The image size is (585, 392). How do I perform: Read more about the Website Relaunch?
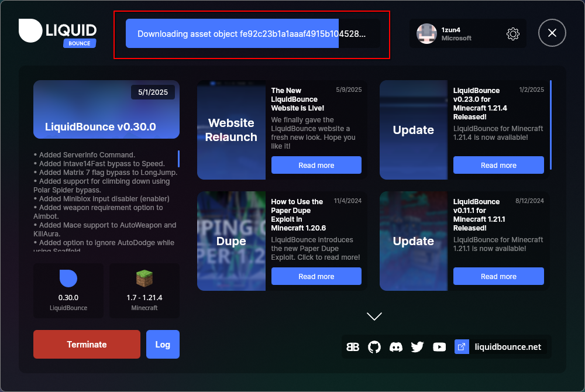(x=316, y=165)
